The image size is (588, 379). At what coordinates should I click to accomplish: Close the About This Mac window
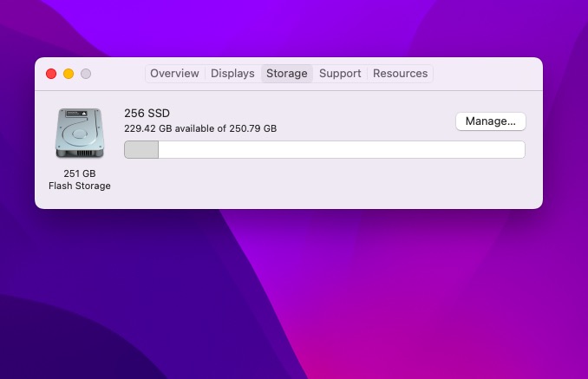click(x=51, y=74)
